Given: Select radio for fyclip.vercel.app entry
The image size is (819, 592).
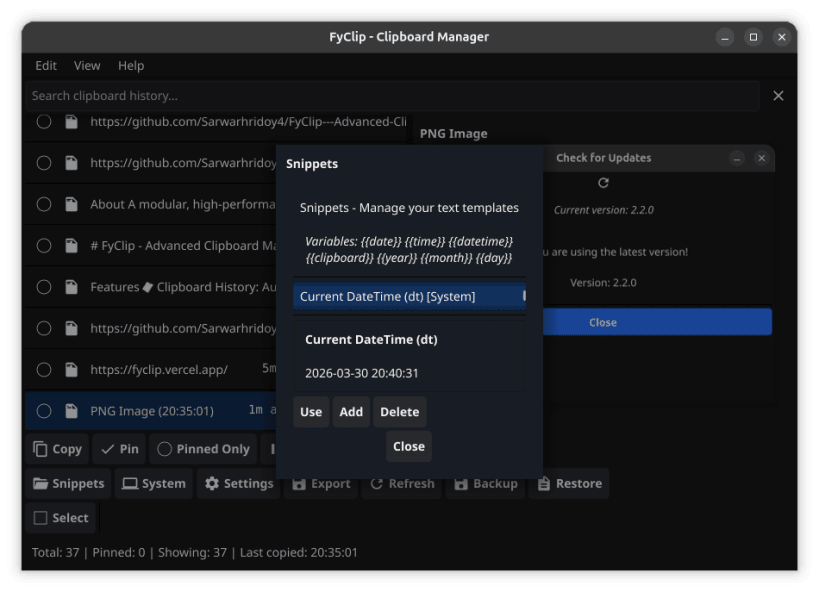Looking at the screenshot, I should point(44,370).
